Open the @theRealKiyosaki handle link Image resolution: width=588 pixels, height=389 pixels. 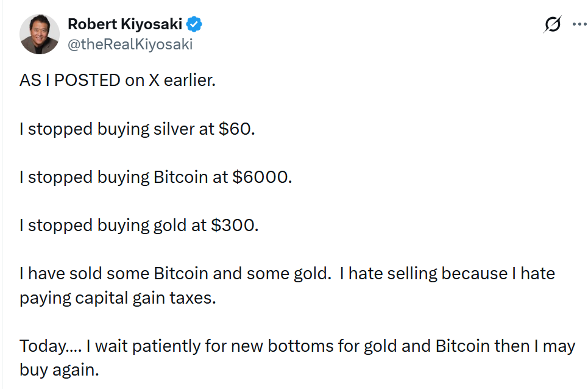(x=130, y=44)
